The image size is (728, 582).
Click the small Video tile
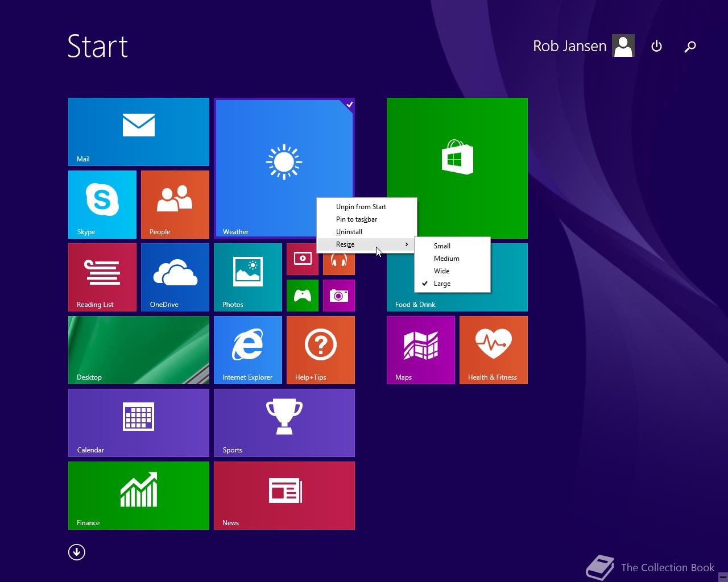(303, 259)
